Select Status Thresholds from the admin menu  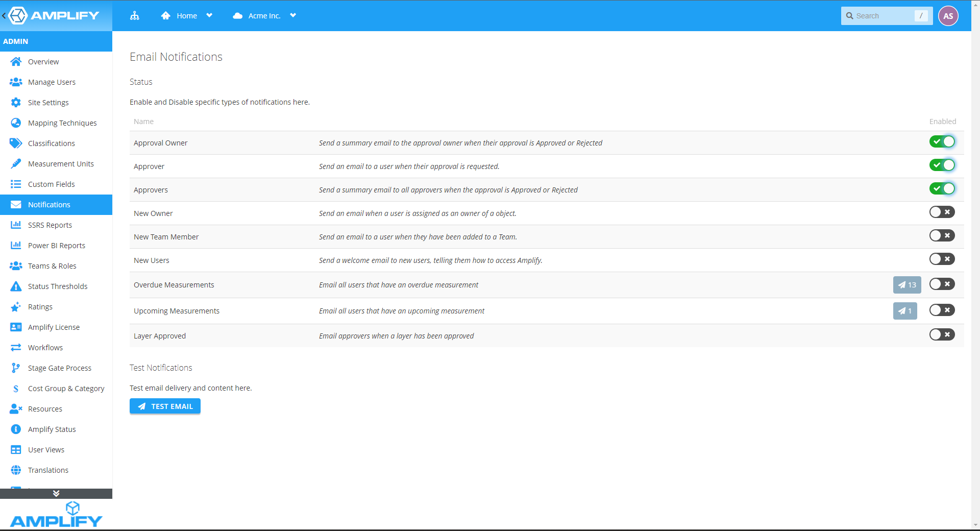pyautogui.click(x=58, y=286)
